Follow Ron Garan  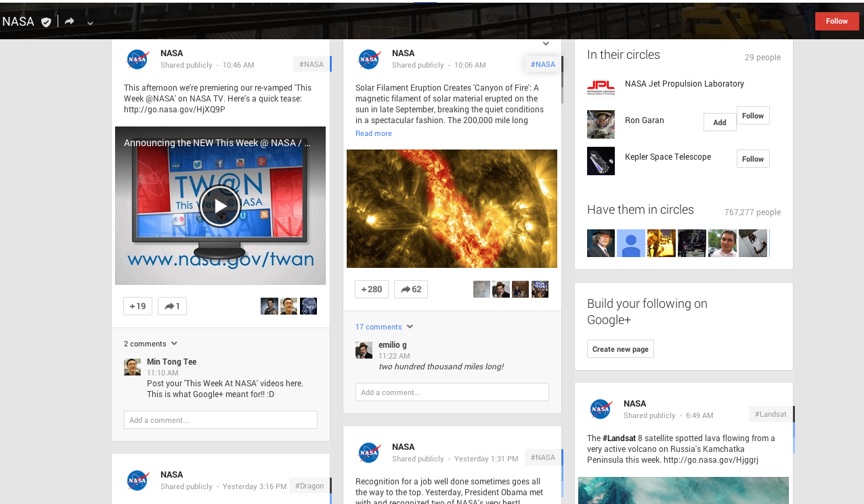click(x=753, y=116)
